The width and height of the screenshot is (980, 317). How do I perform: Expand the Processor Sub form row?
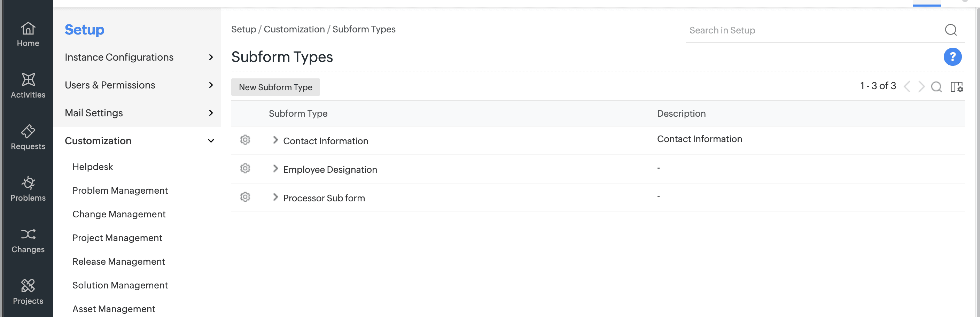pyautogui.click(x=275, y=198)
